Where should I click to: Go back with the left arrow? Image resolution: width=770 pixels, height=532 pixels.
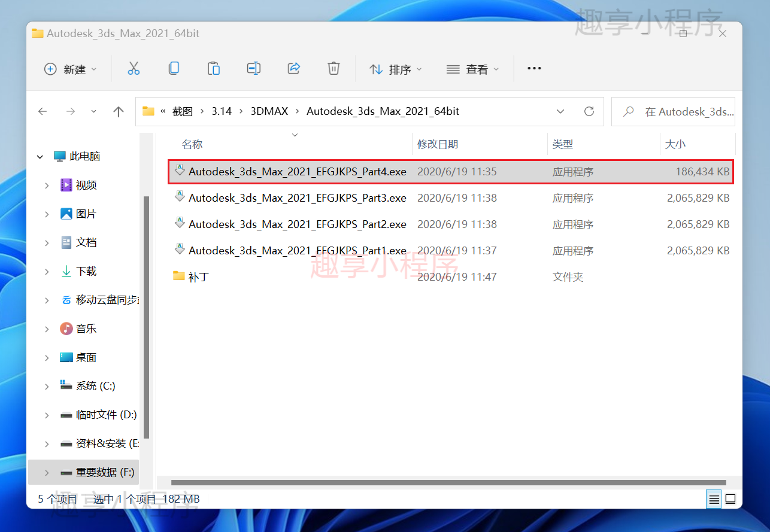[x=43, y=111]
